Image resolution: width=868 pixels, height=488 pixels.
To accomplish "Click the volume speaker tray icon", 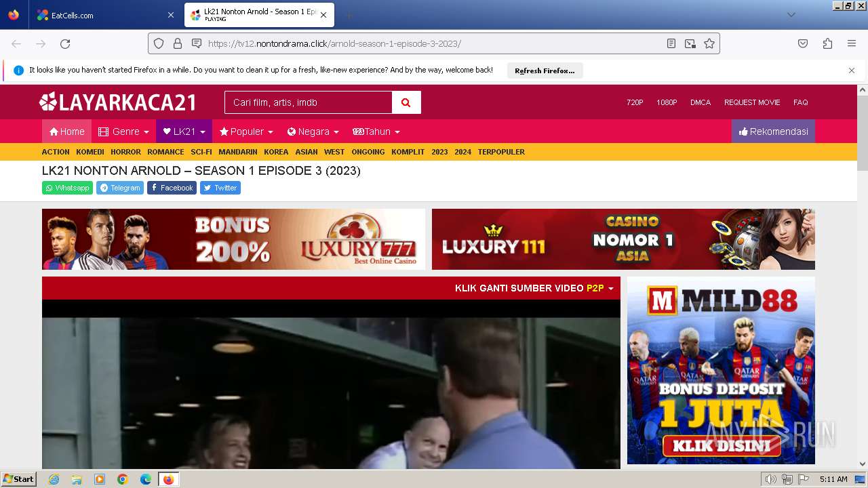I will 771,479.
